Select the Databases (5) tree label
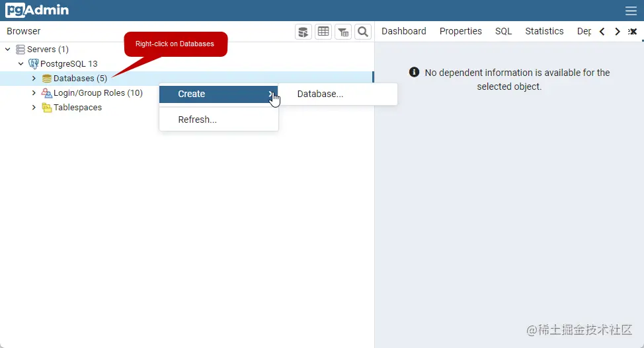644x348 pixels. (80, 79)
